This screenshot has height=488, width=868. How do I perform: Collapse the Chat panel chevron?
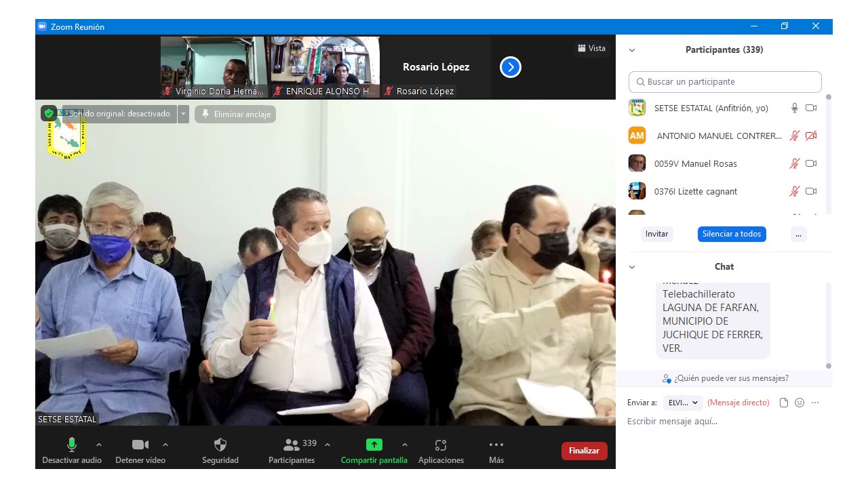pyautogui.click(x=632, y=267)
